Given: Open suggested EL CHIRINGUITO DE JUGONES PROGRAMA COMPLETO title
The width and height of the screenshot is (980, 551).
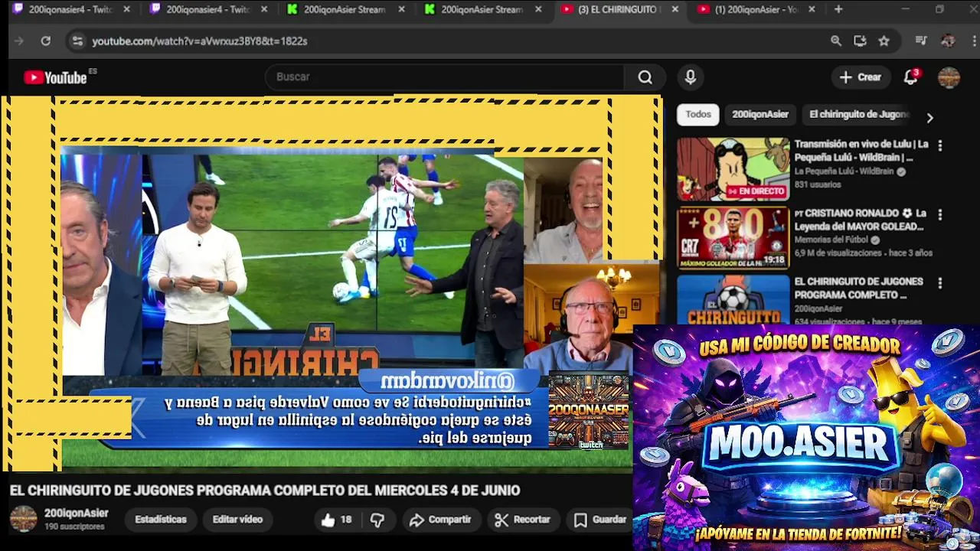Looking at the screenshot, I should (x=858, y=288).
